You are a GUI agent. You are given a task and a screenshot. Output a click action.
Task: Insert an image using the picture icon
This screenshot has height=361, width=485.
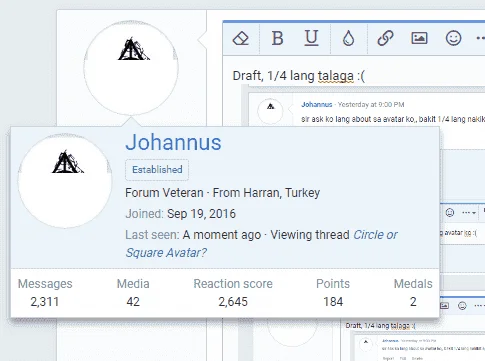pyautogui.click(x=419, y=38)
